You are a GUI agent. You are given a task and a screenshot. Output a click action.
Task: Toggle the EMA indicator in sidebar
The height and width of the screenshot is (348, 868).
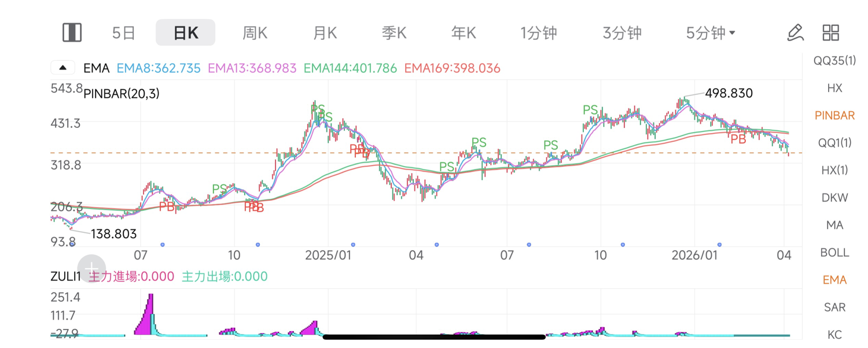[834, 280]
